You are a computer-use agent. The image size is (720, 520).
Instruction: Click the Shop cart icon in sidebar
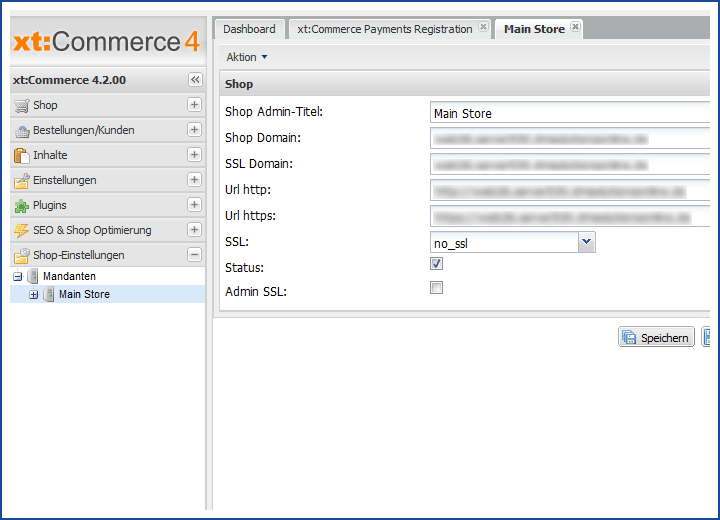(22, 106)
